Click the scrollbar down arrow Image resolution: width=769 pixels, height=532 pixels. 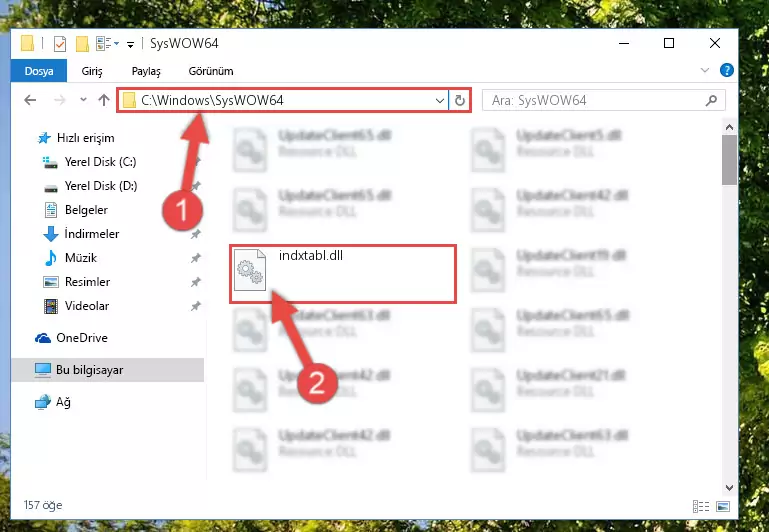729,488
